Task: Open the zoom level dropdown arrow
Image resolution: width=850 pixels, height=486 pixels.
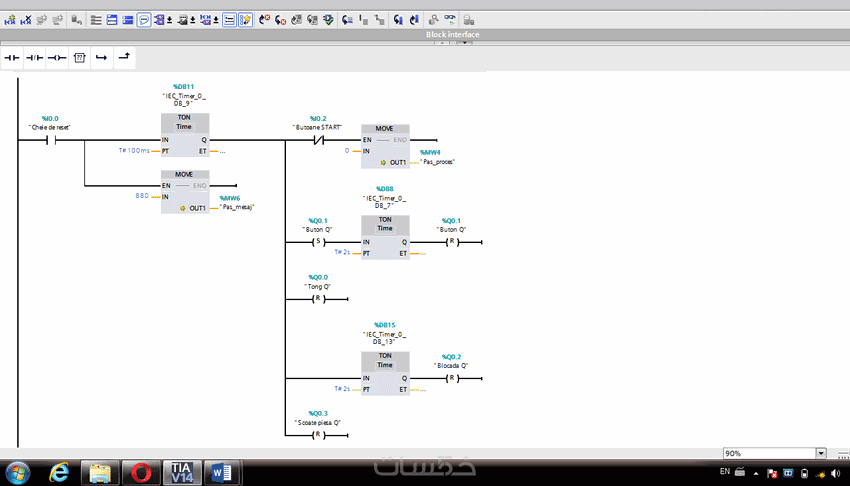Action: (821, 453)
